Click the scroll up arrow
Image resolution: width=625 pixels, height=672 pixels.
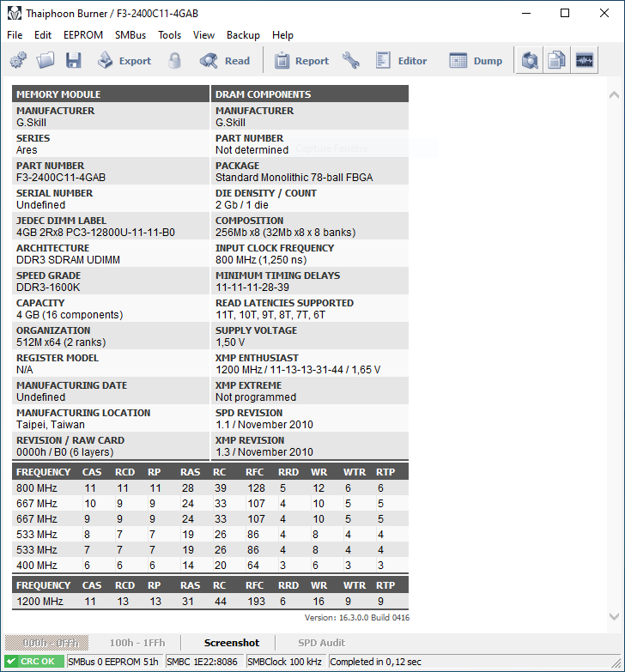pos(614,95)
